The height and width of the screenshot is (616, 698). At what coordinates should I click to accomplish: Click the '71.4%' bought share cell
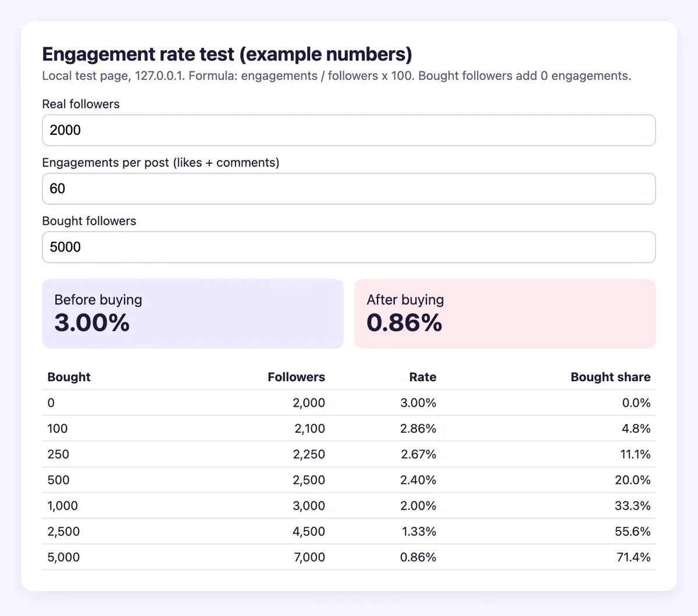(x=633, y=557)
